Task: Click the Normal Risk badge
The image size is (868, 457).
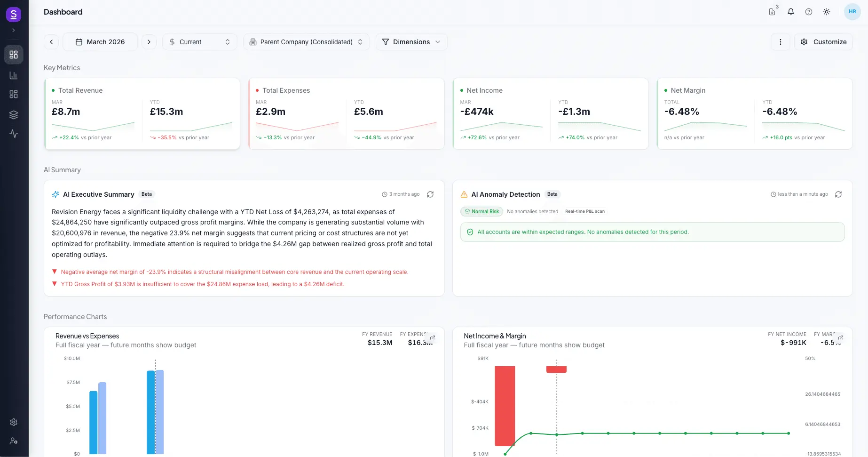Action: pos(481,212)
